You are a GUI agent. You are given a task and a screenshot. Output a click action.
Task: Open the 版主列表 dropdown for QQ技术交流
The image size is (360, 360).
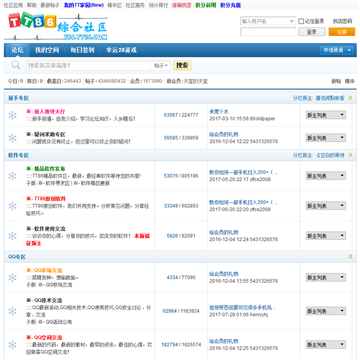coord(326,311)
